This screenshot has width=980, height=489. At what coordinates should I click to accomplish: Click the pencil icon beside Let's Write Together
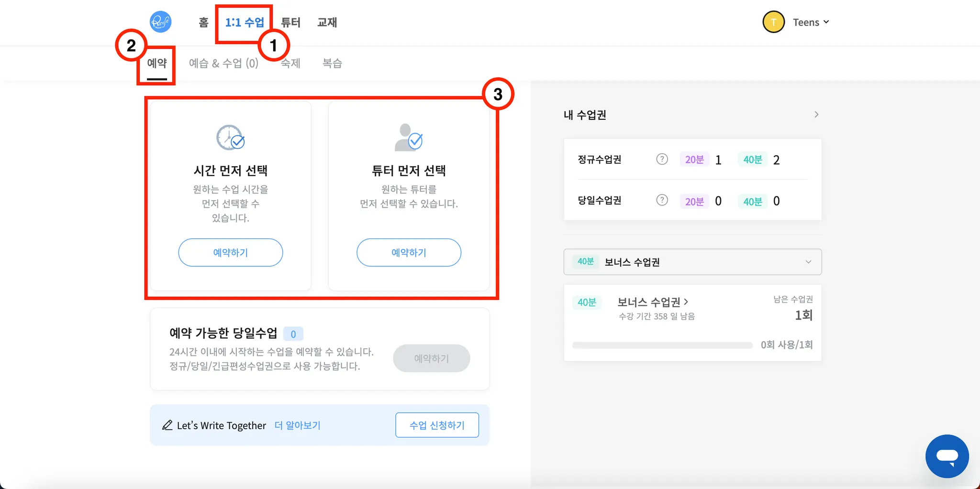(x=167, y=425)
